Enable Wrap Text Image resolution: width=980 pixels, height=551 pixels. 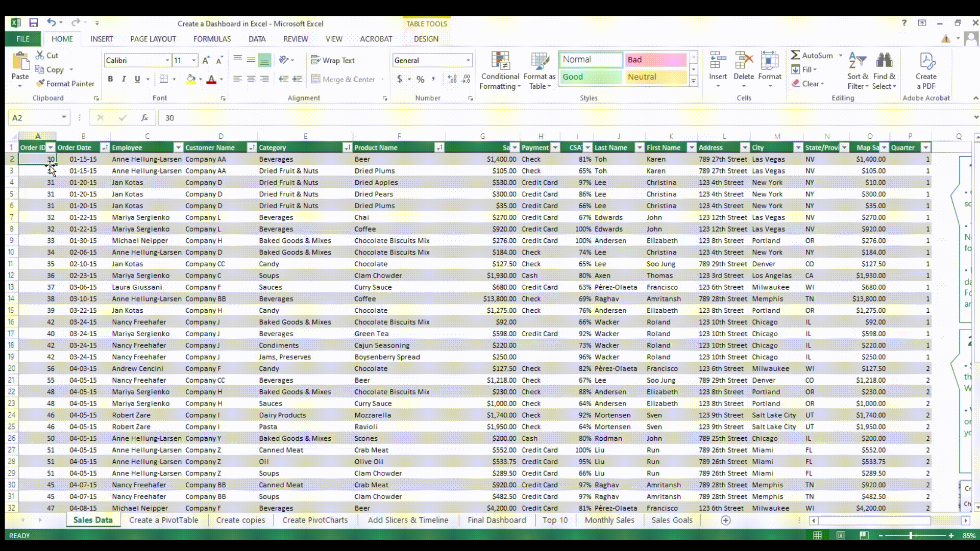(332, 60)
